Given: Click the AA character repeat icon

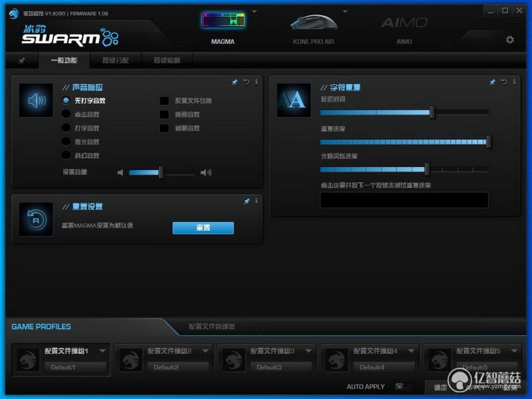Looking at the screenshot, I should click(x=294, y=100).
